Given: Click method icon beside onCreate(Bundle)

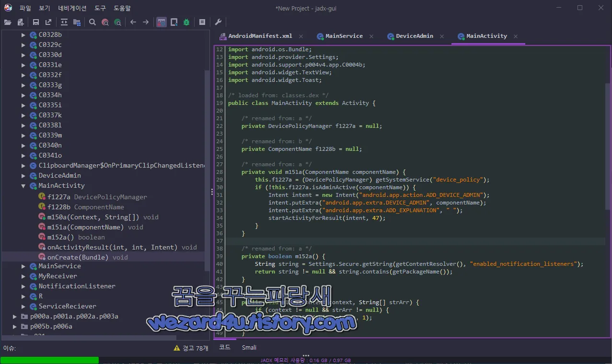Looking at the screenshot, I should pos(42,257).
